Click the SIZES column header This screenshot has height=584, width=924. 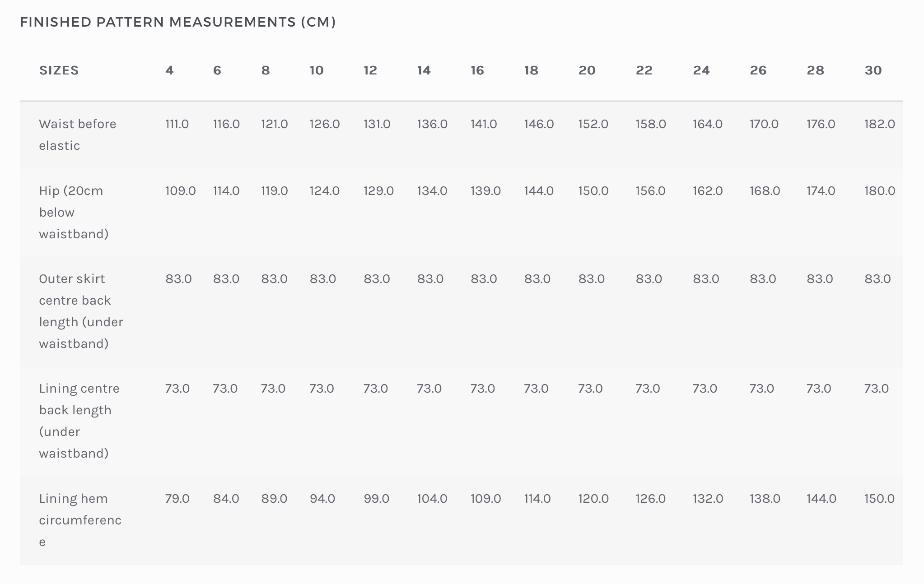click(x=59, y=70)
